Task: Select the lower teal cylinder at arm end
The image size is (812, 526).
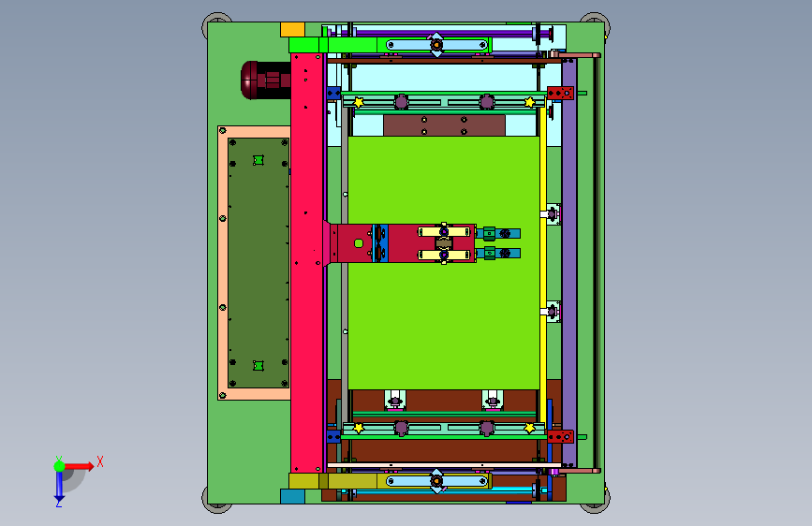Action: click(498, 253)
